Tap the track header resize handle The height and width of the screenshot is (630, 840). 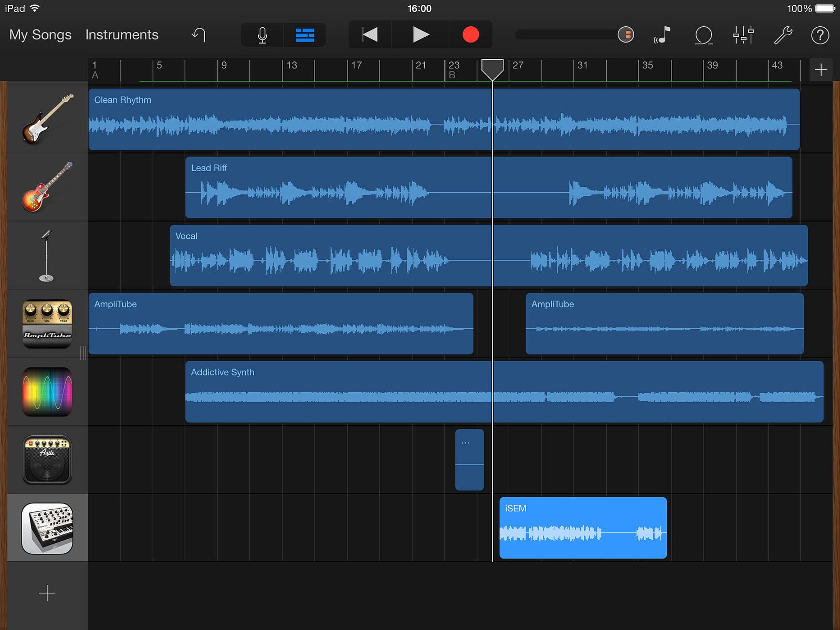[x=83, y=353]
